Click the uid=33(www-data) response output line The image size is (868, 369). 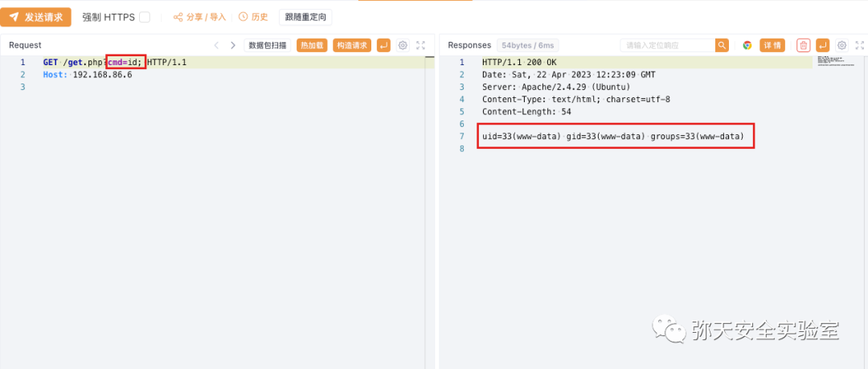pyautogui.click(x=613, y=136)
